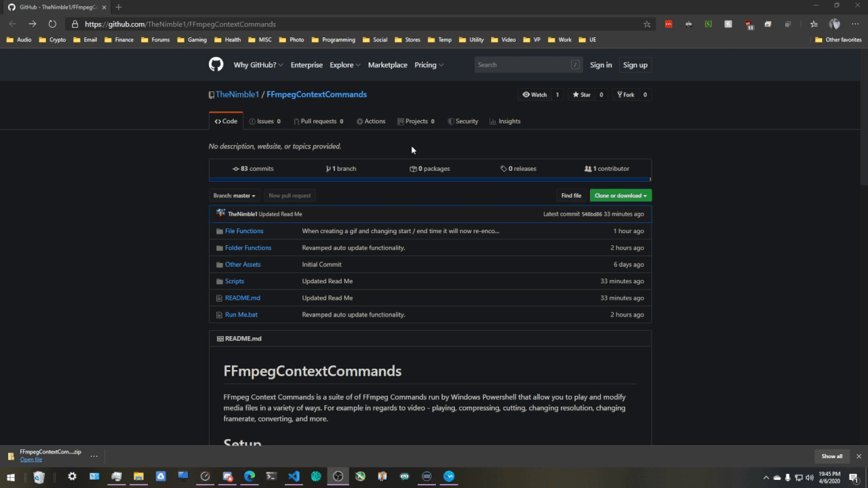Click the language color bar
The width and height of the screenshot is (868, 488).
(430, 180)
